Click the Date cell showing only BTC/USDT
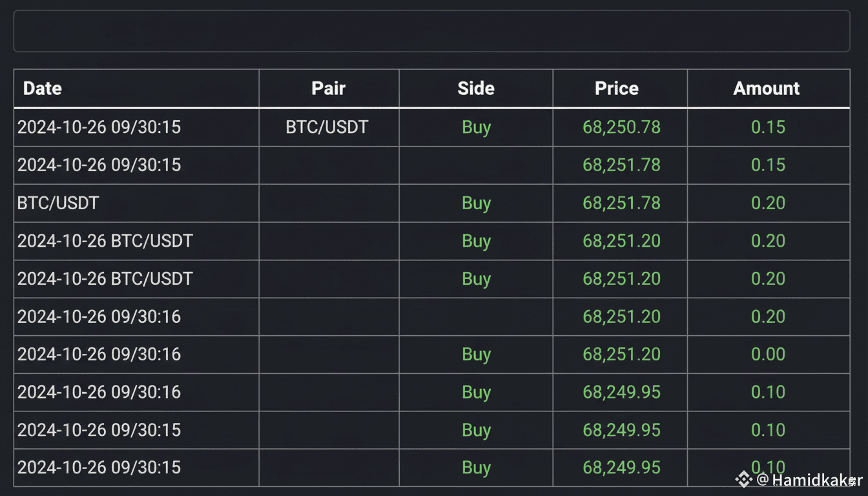Screen dimensions: 868x496 (x=58, y=203)
